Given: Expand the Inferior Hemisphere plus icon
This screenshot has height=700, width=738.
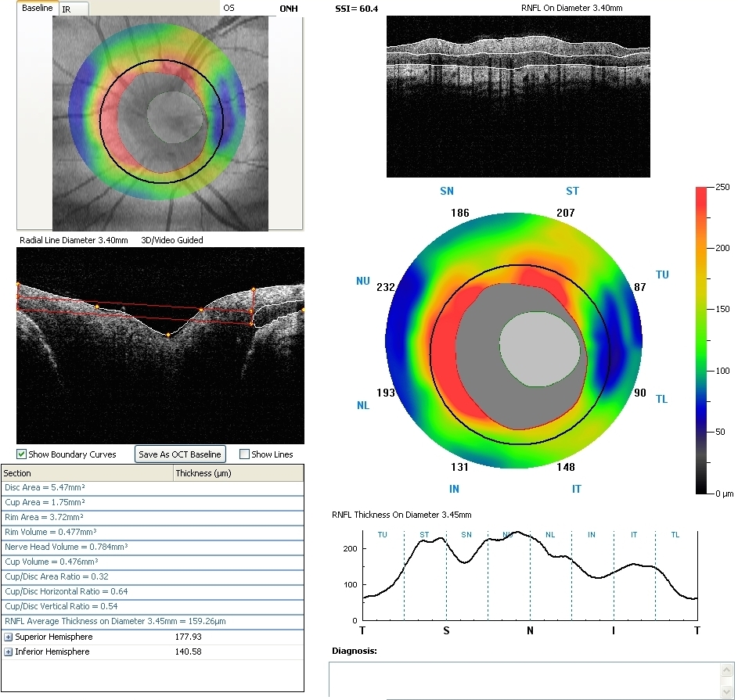Looking at the screenshot, I should tap(9, 652).
